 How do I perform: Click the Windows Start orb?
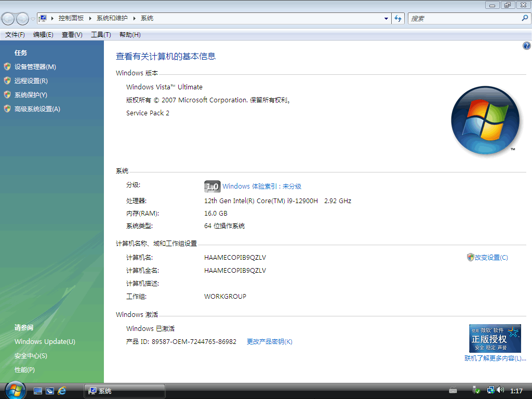point(15,391)
